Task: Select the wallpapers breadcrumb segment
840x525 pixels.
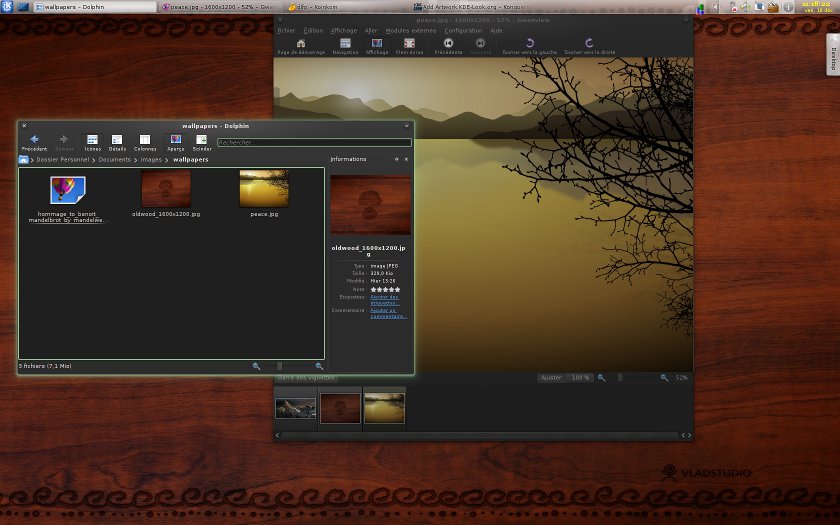Action: pos(191,160)
